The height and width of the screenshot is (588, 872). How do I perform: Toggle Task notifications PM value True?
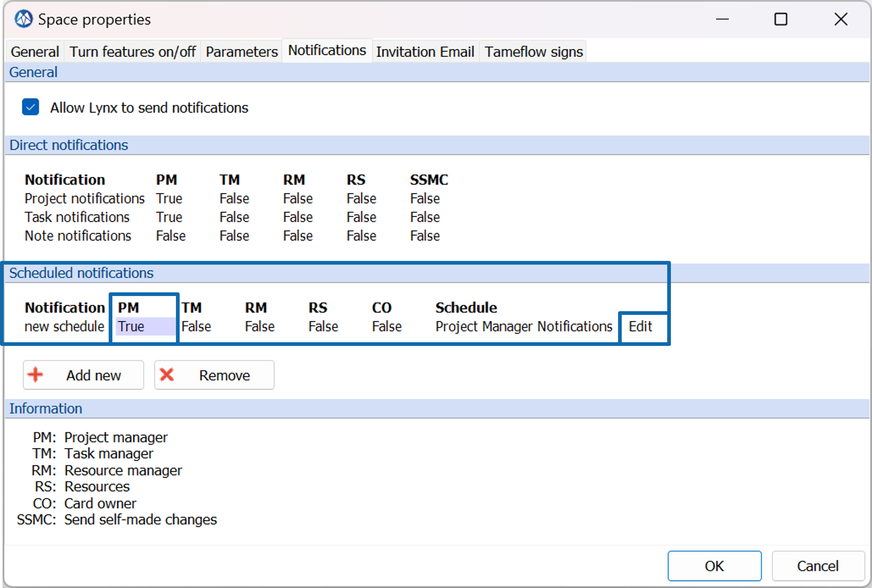(x=169, y=218)
